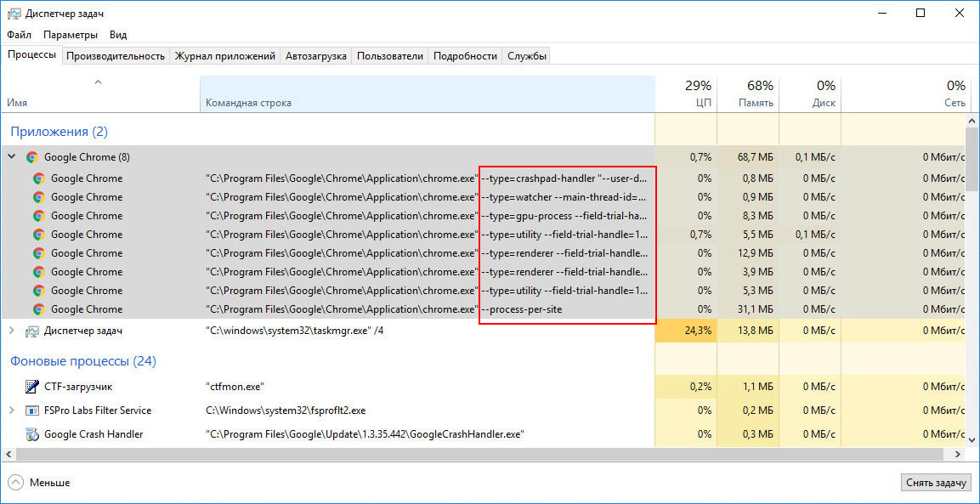
Task: Sort by the Имя column header
Action: 100,94
